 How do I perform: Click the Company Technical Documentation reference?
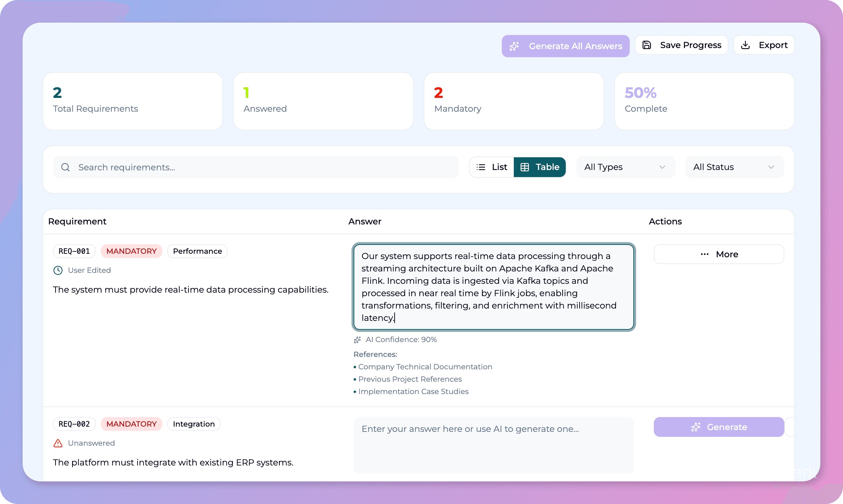click(x=425, y=367)
